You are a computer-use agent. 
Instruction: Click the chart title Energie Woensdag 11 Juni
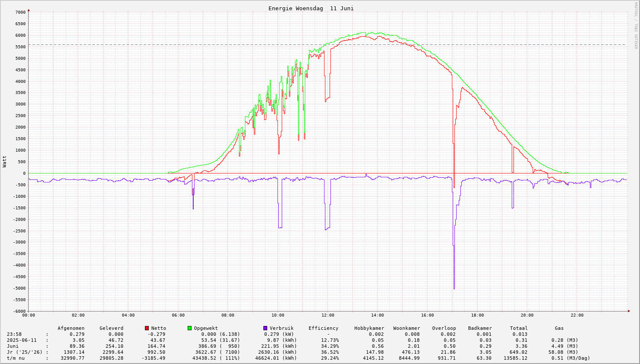tap(311, 9)
